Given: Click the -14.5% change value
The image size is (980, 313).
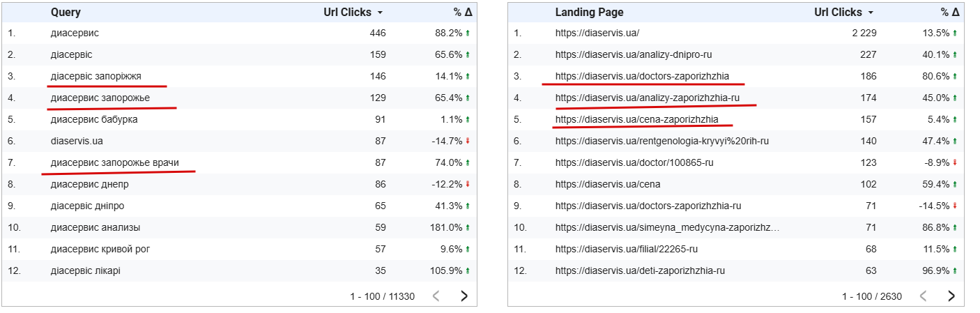Looking at the screenshot, I should tap(934, 206).
